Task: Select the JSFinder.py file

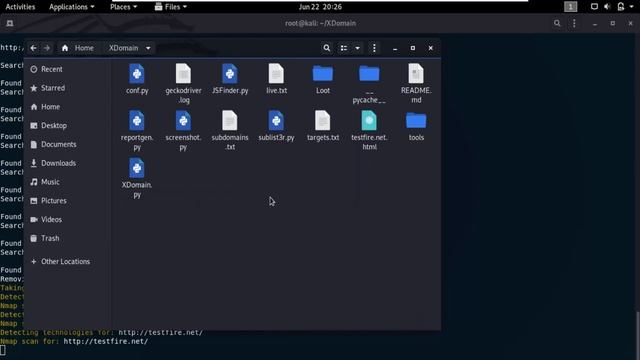Action: [230, 79]
